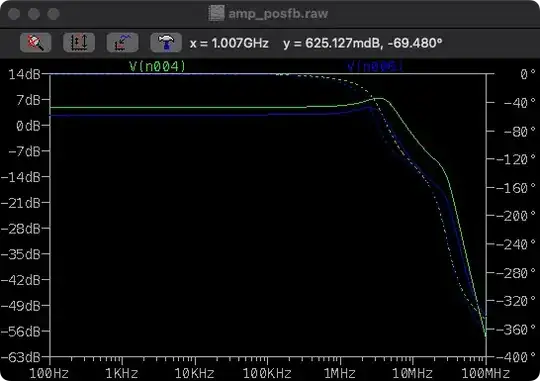
Task: Click the y = 625.127mdB readout text
Action: point(332,43)
